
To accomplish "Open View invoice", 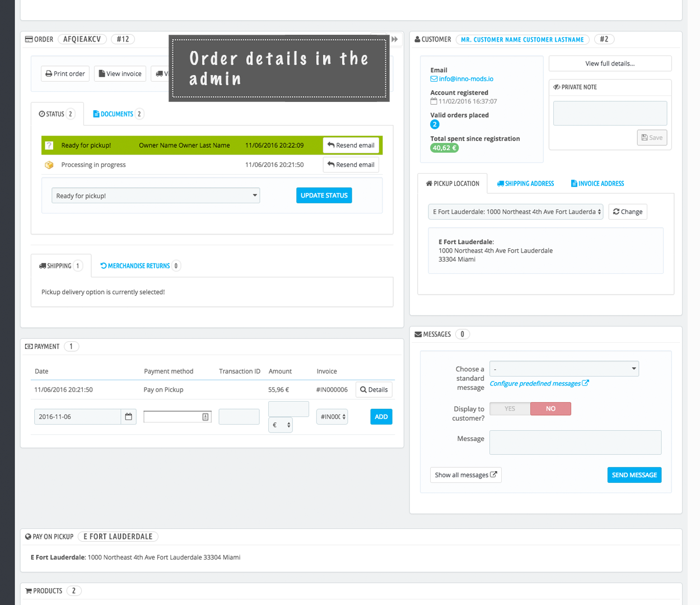I will click(120, 74).
